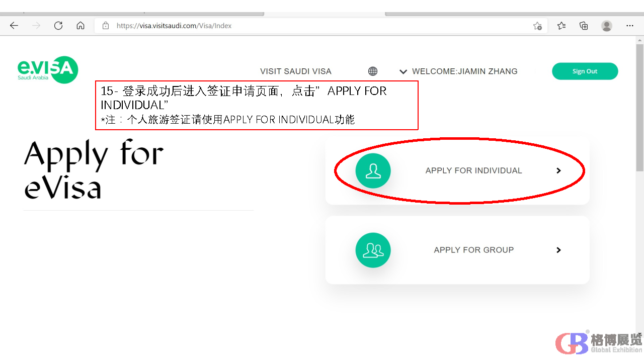Image resolution: width=644 pixels, height=362 pixels.
Task: Add page to favorites star icon
Action: coord(537,26)
